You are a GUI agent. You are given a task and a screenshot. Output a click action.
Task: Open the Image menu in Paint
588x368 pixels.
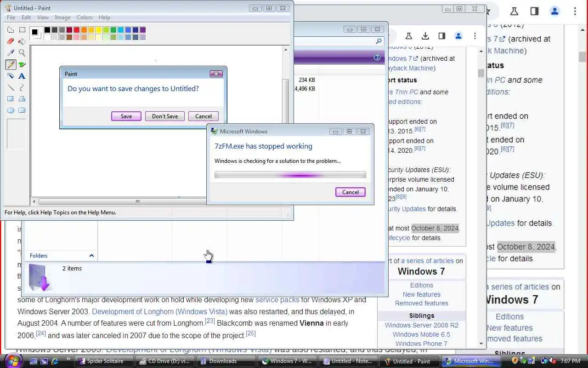62,17
